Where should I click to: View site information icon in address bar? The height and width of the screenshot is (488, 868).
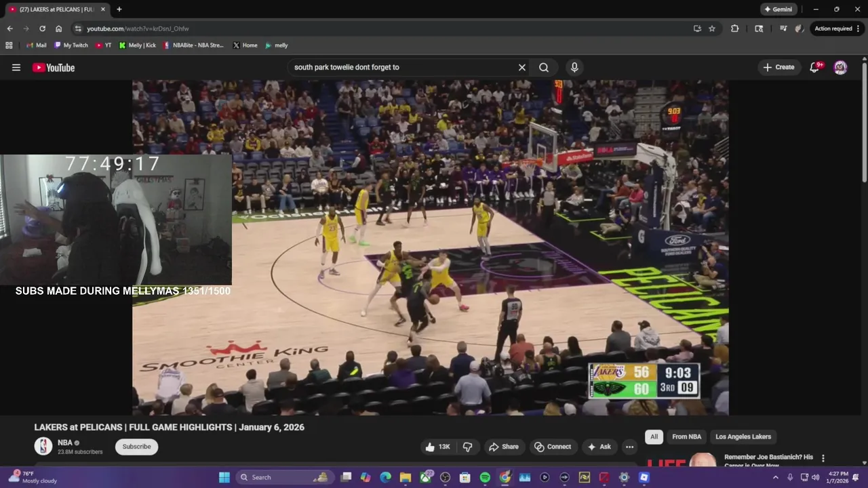coord(78,28)
